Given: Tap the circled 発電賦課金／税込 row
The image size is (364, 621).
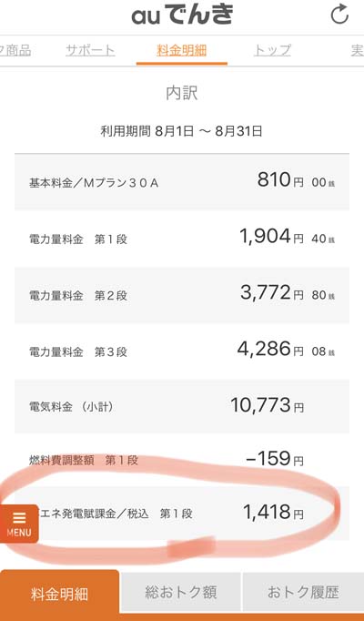Looking at the screenshot, I should (x=182, y=514).
